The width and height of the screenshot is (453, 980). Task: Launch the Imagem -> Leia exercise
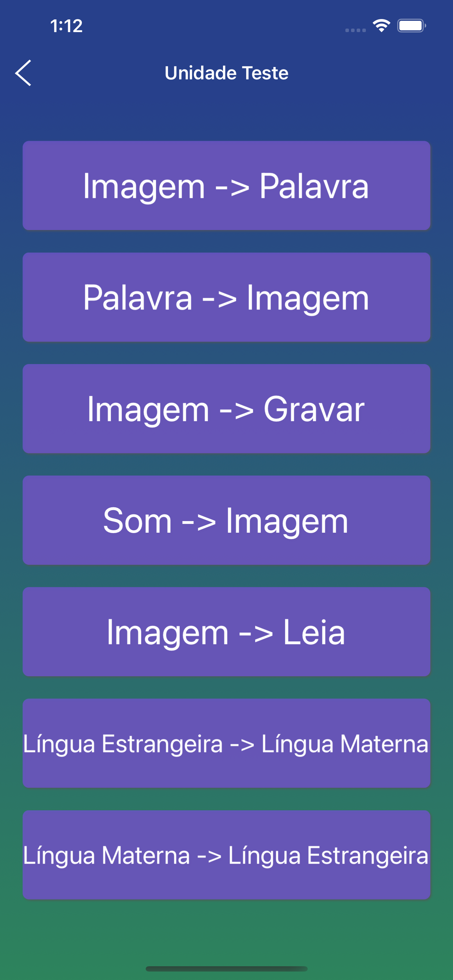point(226,631)
